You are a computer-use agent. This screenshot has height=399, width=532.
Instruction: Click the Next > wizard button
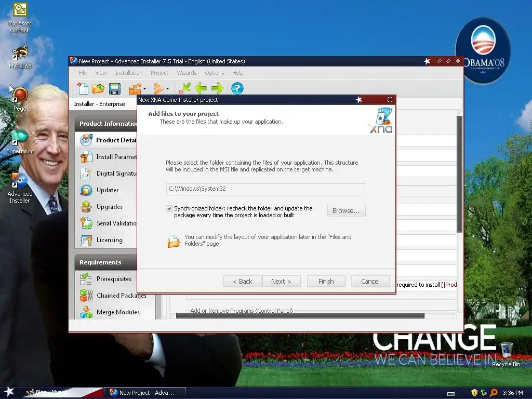point(281,281)
